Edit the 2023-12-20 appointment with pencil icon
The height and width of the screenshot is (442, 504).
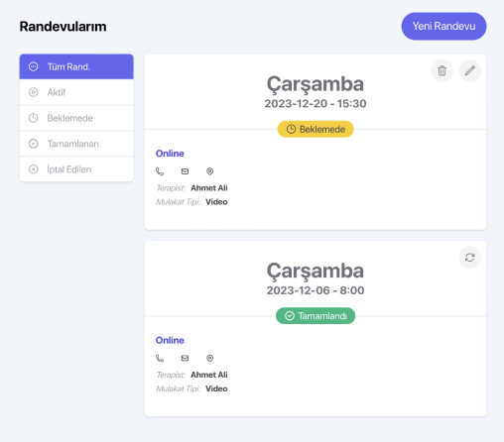[469, 70]
